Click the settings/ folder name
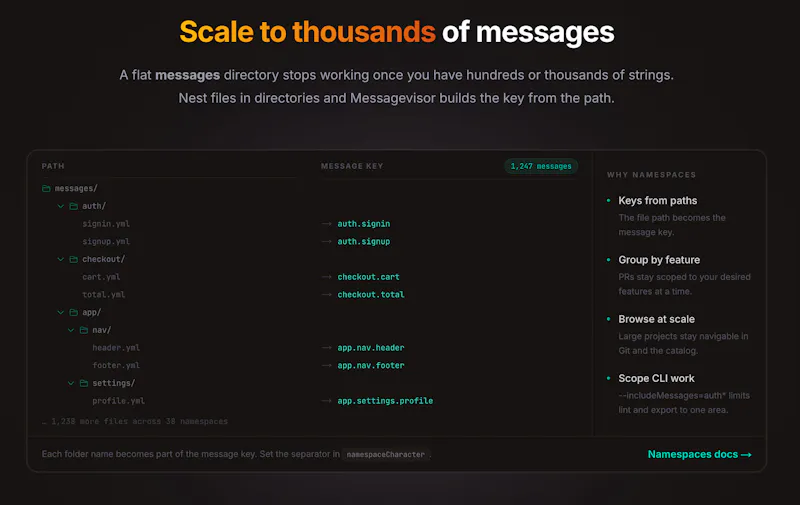The width and height of the screenshot is (800, 505). [114, 383]
